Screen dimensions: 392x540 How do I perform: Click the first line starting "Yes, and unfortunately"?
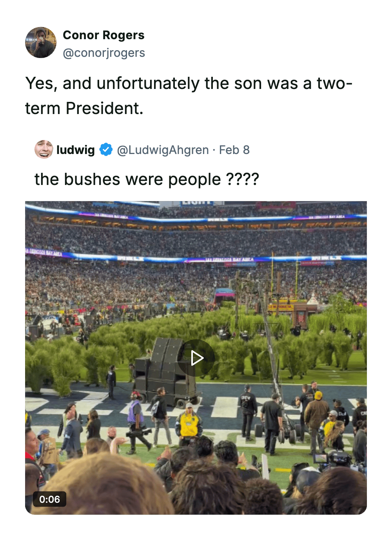(x=189, y=83)
